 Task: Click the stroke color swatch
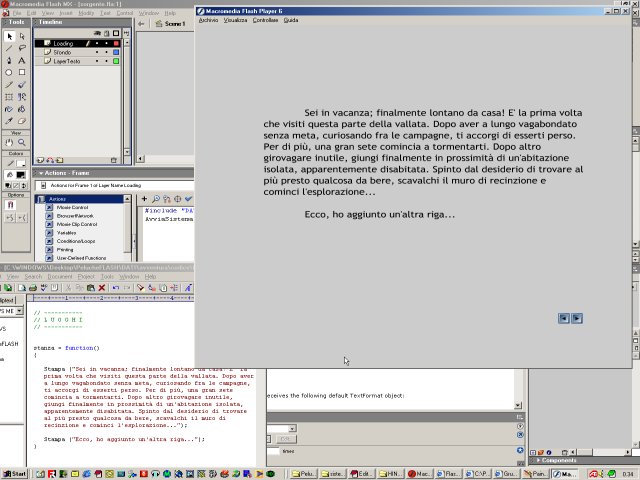click(x=20, y=164)
